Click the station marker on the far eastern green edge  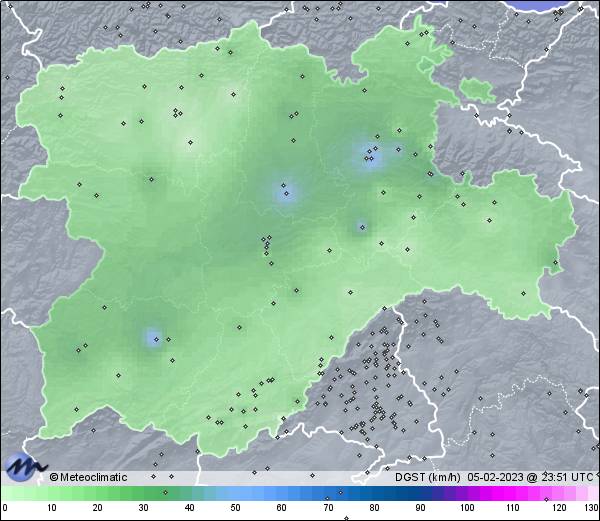556,262
